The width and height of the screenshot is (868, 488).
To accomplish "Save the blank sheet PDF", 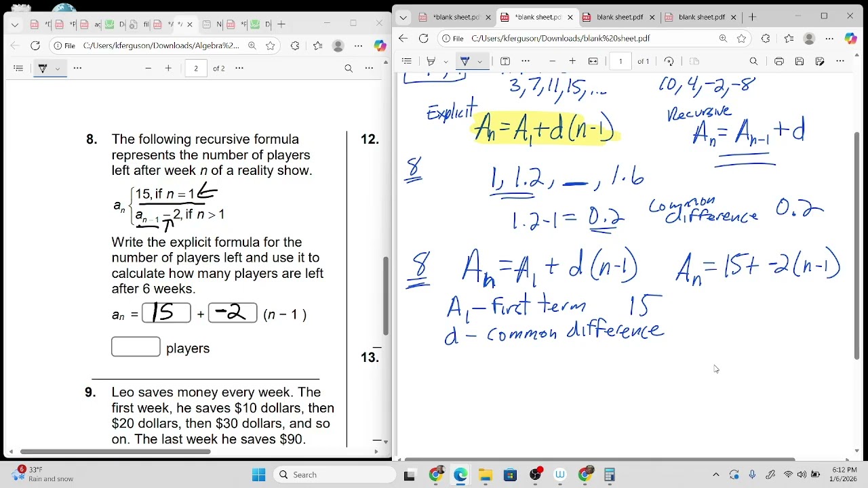I will pyautogui.click(x=800, y=61).
